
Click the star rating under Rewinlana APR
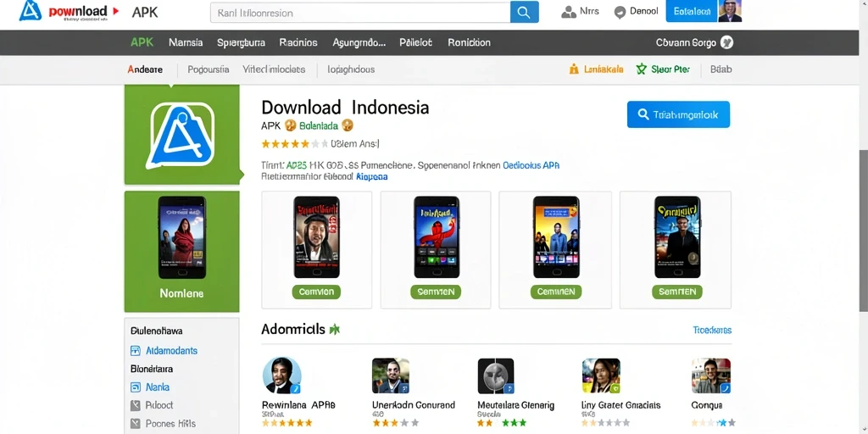[287, 422]
